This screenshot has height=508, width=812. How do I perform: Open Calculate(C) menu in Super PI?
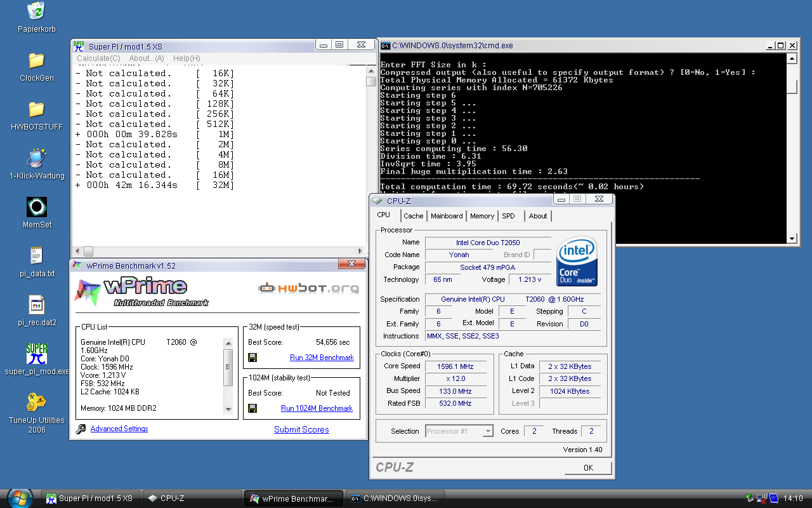(x=98, y=58)
